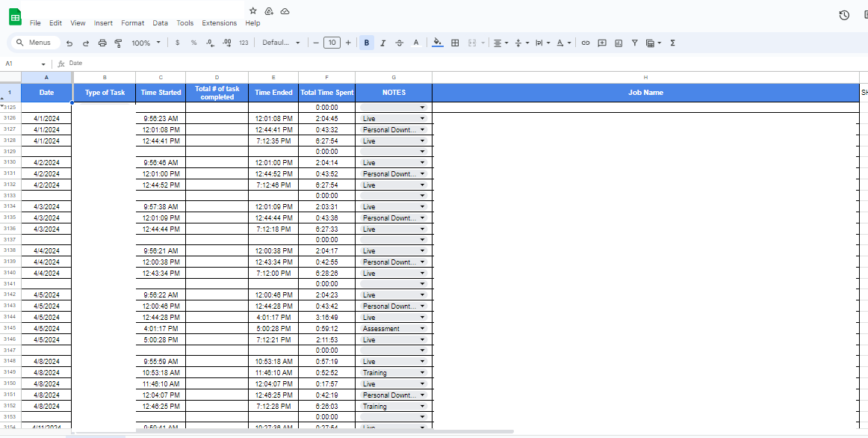Image resolution: width=868 pixels, height=438 pixels.
Task: Click the font size field
Action: (332, 43)
